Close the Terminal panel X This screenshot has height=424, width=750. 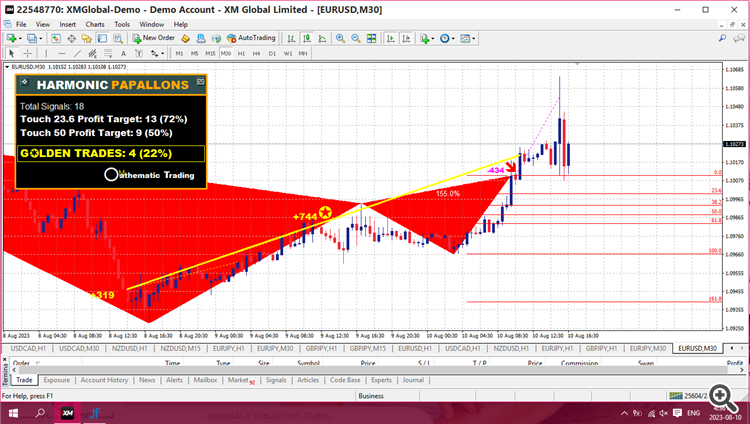click(4, 360)
